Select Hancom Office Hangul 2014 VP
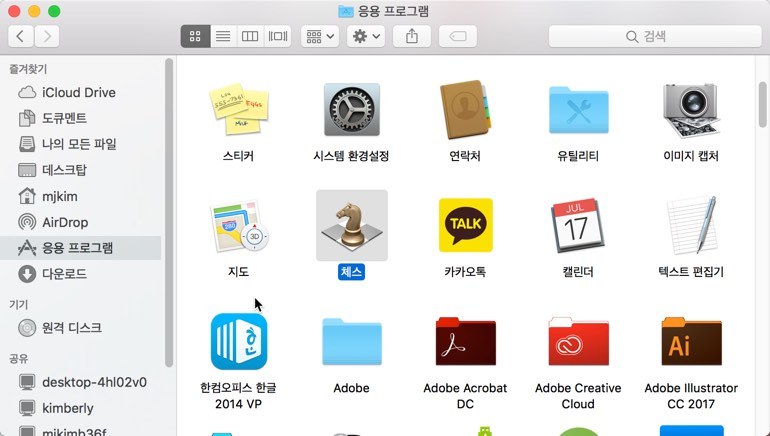This screenshot has width=770, height=436. click(x=239, y=341)
